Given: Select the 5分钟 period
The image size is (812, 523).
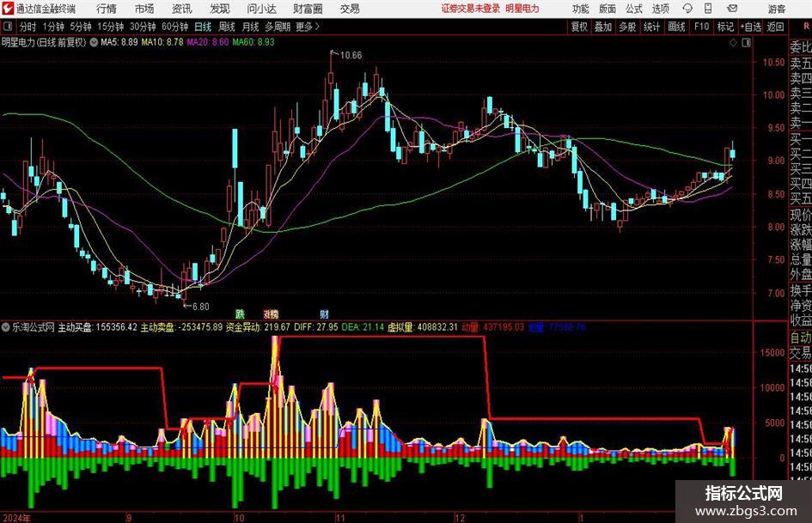Looking at the screenshot, I should 80,27.
